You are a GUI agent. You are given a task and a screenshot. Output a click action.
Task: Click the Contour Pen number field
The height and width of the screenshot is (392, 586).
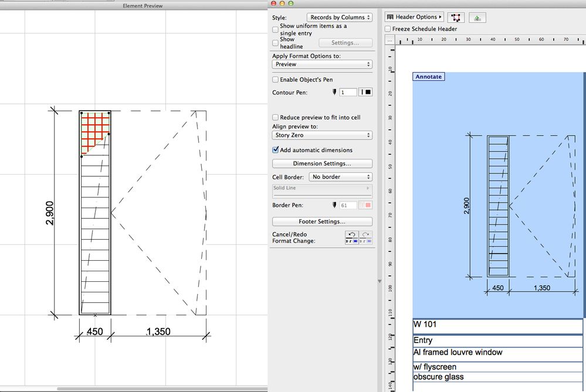click(x=348, y=92)
